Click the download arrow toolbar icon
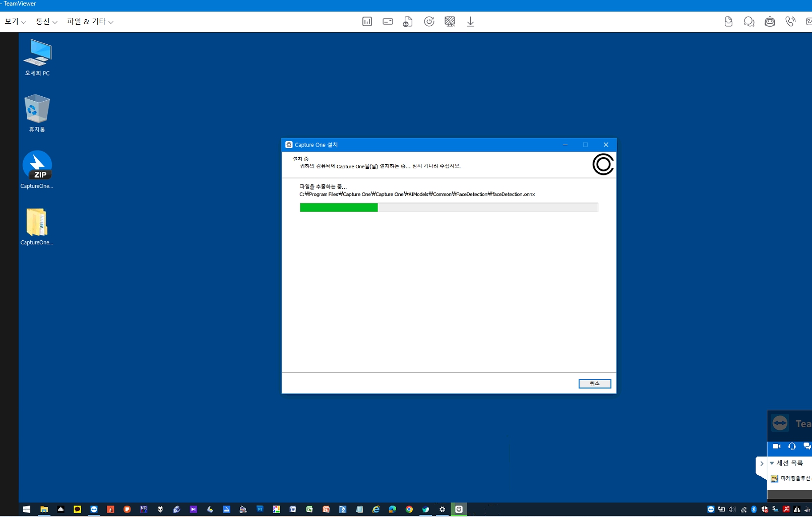Viewport: 812px width, 517px height. (x=470, y=22)
